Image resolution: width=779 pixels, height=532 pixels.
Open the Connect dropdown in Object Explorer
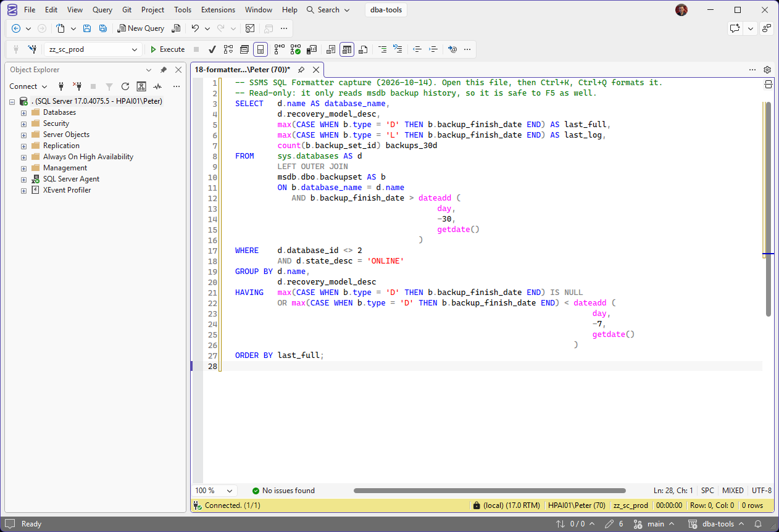pyautogui.click(x=28, y=86)
